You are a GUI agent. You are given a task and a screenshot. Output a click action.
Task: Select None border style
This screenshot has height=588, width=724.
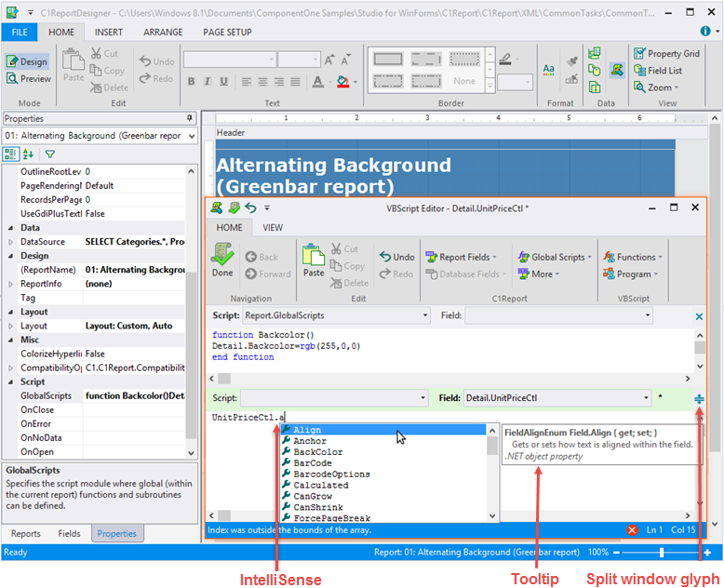click(464, 81)
